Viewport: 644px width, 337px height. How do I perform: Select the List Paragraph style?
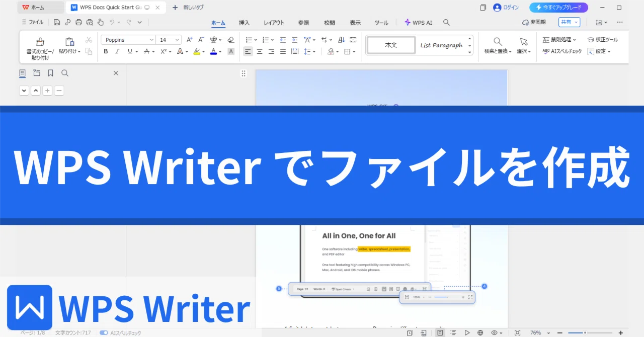coord(441,45)
